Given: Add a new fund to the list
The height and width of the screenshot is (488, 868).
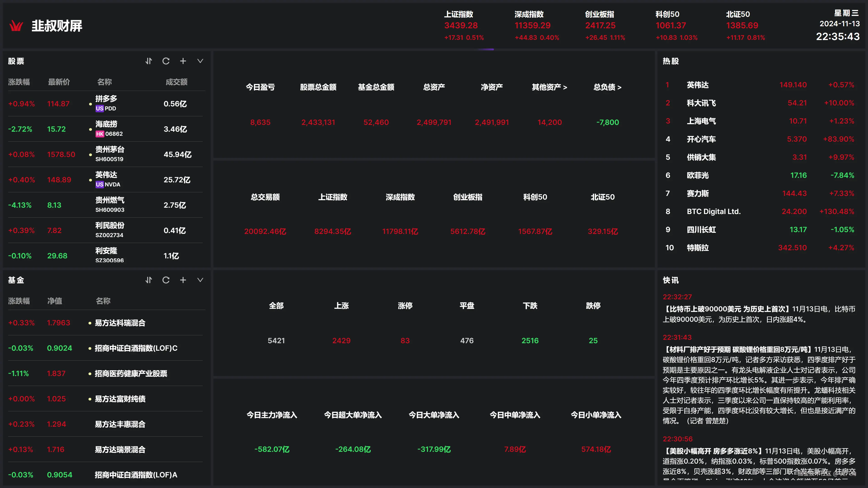Looking at the screenshot, I should pos(183,280).
